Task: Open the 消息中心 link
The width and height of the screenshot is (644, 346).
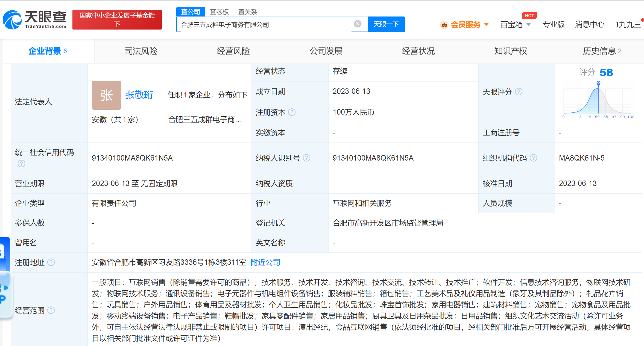Action: [590, 24]
